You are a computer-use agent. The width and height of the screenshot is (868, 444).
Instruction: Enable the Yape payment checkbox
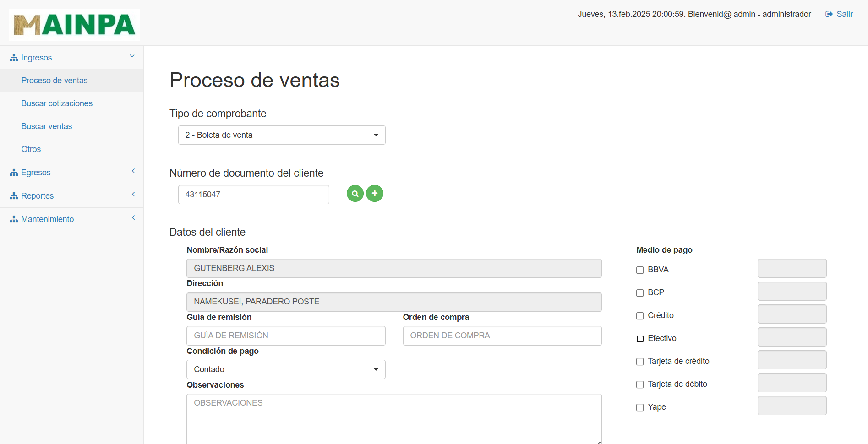pos(639,407)
